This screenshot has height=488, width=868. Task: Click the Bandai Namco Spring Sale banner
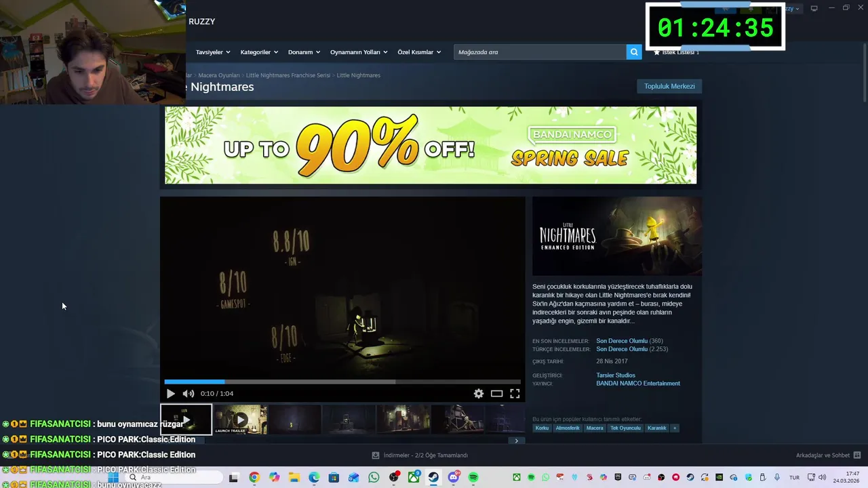431,145
